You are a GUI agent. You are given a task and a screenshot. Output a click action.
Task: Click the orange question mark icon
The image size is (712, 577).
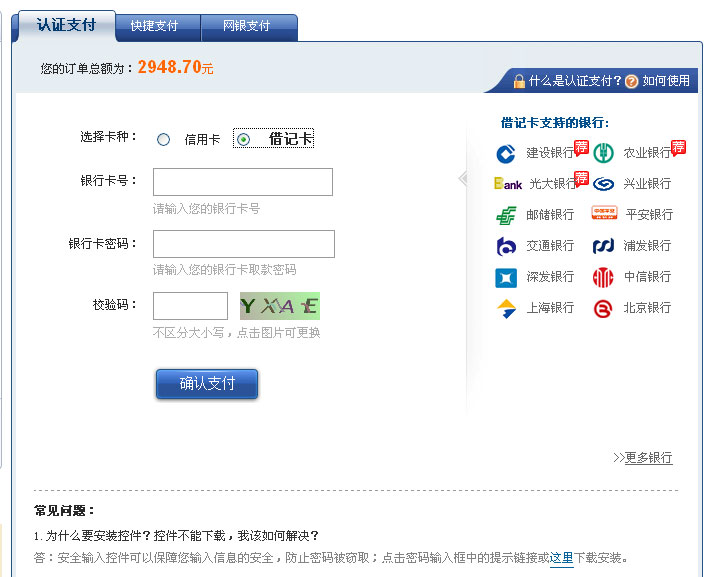pyautogui.click(x=632, y=81)
